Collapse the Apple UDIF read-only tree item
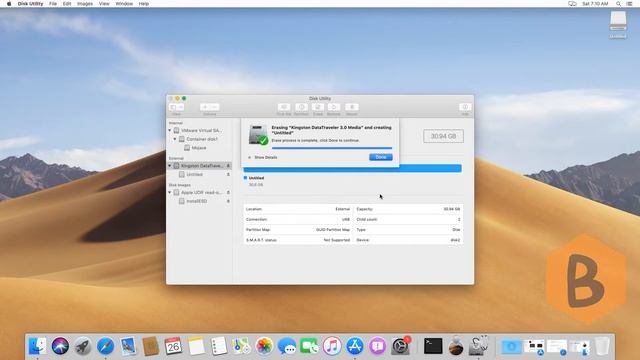Image resolution: width=640 pixels, height=360 pixels. coord(170,192)
